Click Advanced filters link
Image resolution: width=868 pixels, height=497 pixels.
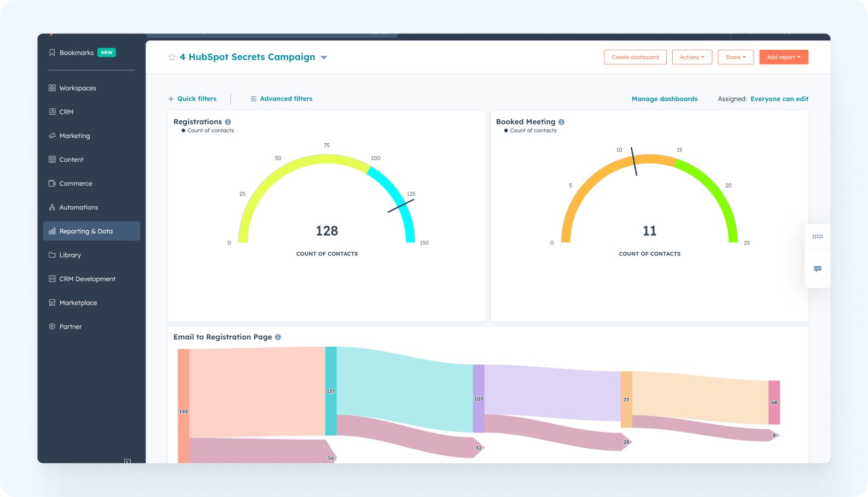pos(286,99)
